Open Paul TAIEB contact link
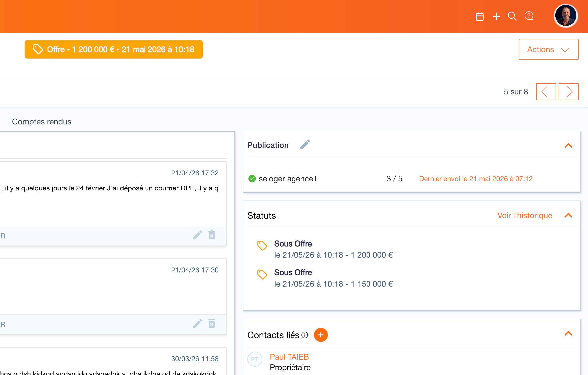The image size is (588, 375). 289,357
